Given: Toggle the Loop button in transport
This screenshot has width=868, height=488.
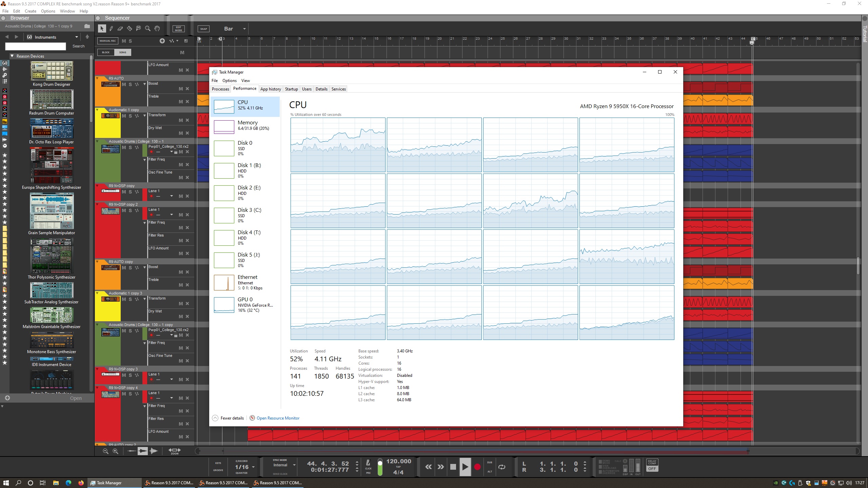Looking at the screenshot, I should [502, 467].
